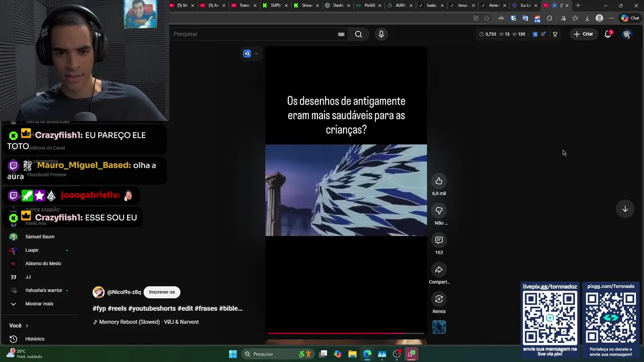644x362 pixels.
Task: Switch to the PixGG browser tab
Action: (368, 6)
